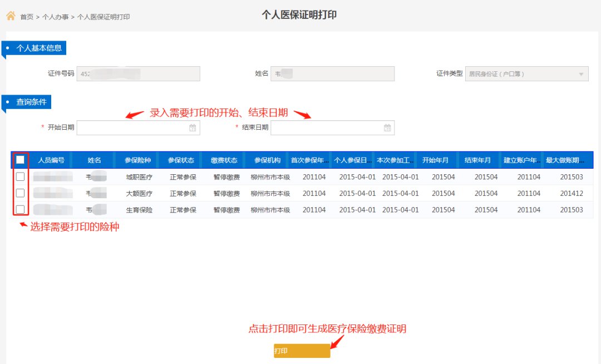Open the start date calendar icon
601x364 pixels.
point(193,128)
